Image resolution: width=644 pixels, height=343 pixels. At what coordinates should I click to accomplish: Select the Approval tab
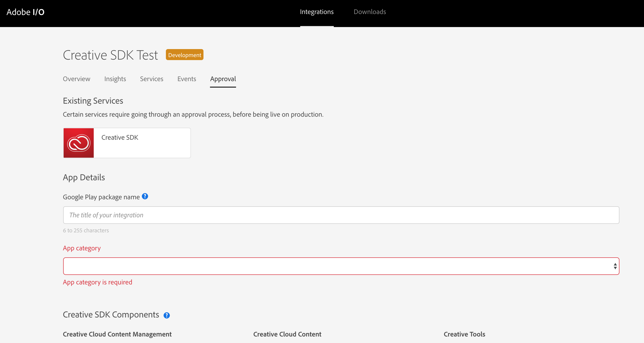coord(223,79)
